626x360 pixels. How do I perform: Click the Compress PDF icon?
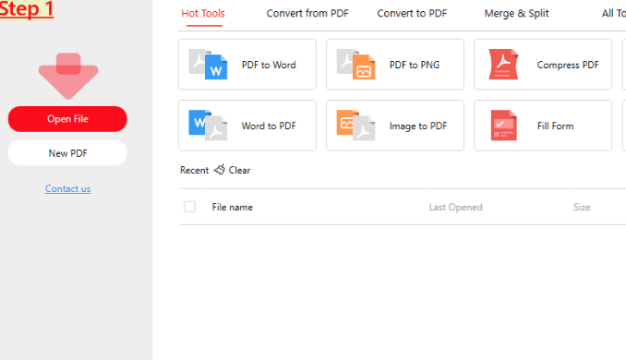click(503, 64)
